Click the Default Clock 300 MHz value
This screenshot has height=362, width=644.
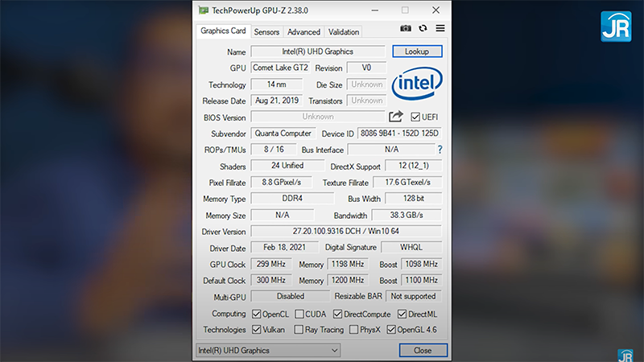[x=271, y=280]
